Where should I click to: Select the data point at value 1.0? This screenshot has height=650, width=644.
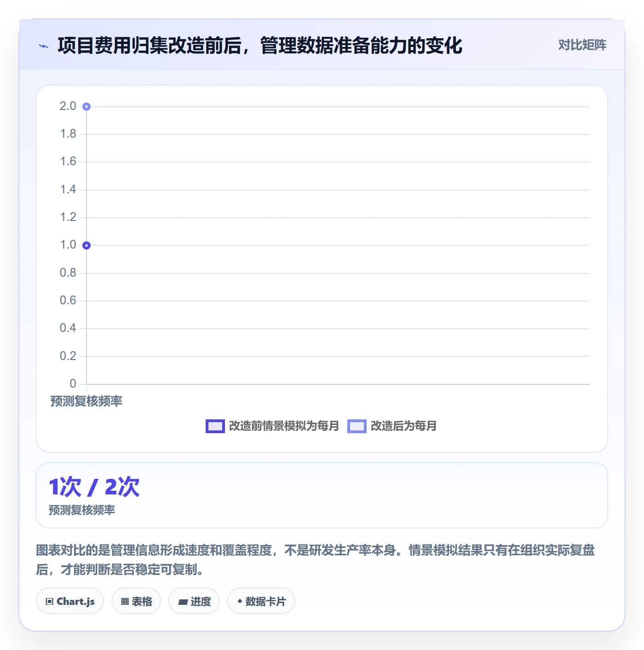pyautogui.click(x=86, y=245)
